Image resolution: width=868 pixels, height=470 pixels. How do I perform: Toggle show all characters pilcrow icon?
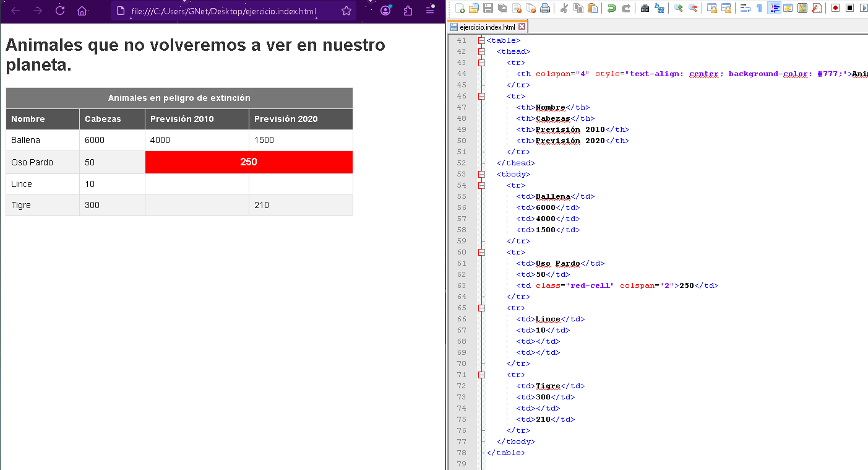[759, 8]
